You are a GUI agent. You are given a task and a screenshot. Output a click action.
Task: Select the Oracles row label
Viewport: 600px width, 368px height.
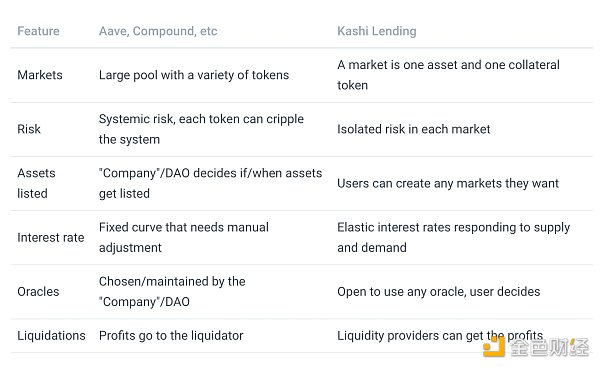coord(38,291)
